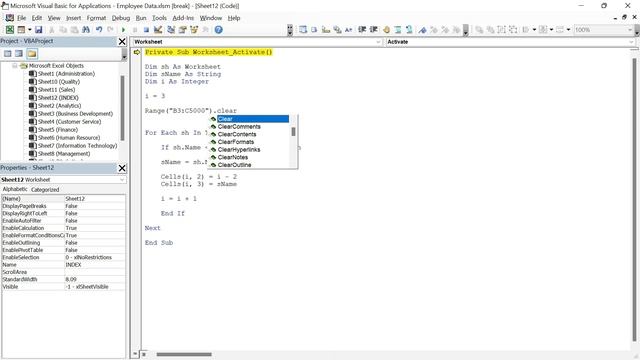Open the Make Same Size dropdown arrow
This screenshot has height=360, width=640.
pos(569,29)
